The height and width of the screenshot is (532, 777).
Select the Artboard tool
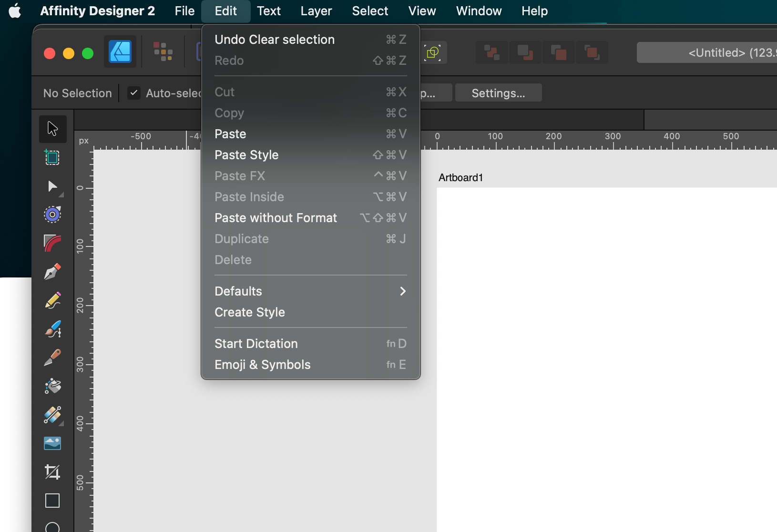pos(52,157)
